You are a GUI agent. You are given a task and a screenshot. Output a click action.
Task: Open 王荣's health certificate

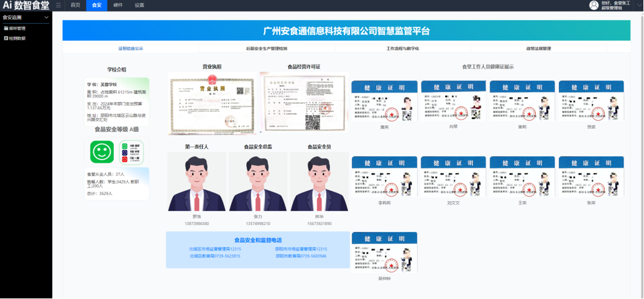coord(522,176)
